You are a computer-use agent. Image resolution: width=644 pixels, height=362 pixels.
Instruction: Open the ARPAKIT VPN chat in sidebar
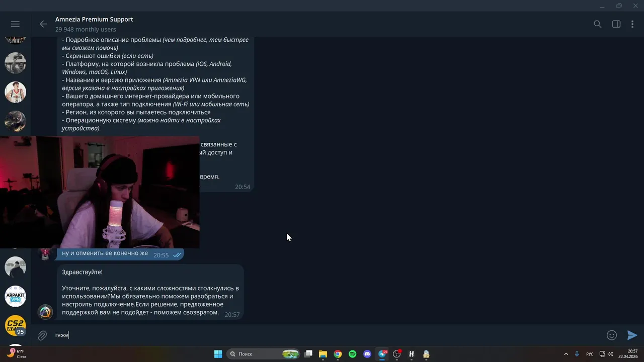point(15,297)
